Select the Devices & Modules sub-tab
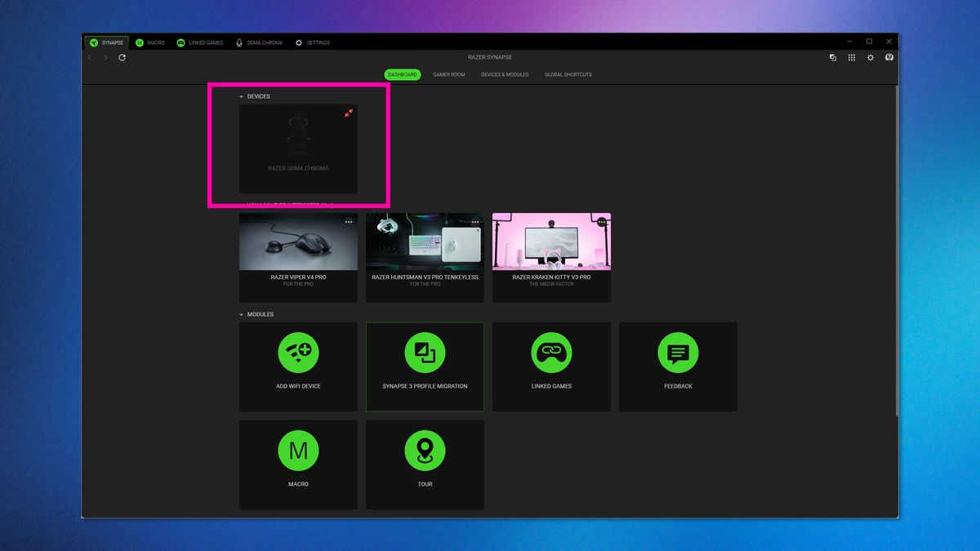Image resolution: width=980 pixels, height=551 pixels. click(505, 74)
